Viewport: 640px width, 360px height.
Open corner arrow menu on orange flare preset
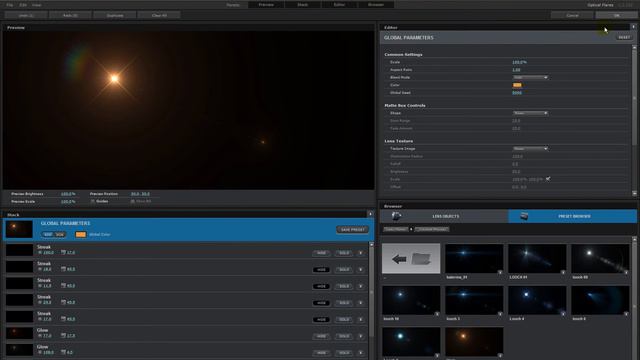click(x=500, y=356)
